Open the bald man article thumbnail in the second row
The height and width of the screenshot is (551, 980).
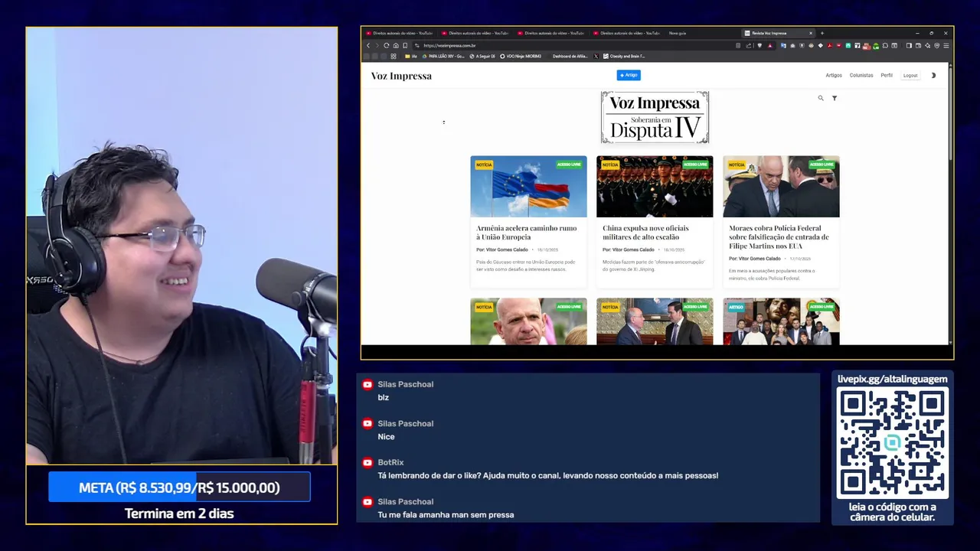click(528, 321)
